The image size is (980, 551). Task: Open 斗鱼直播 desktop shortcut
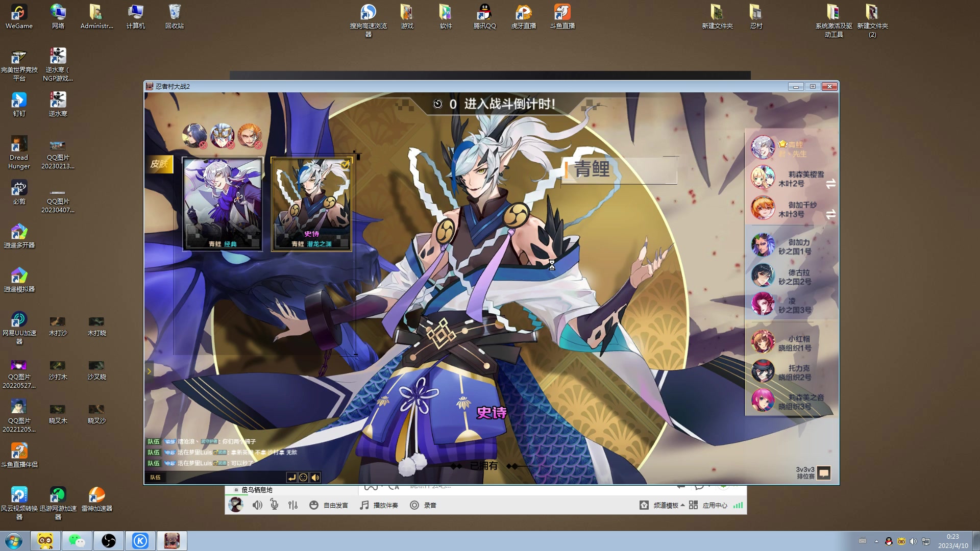[x=562, y=16]
